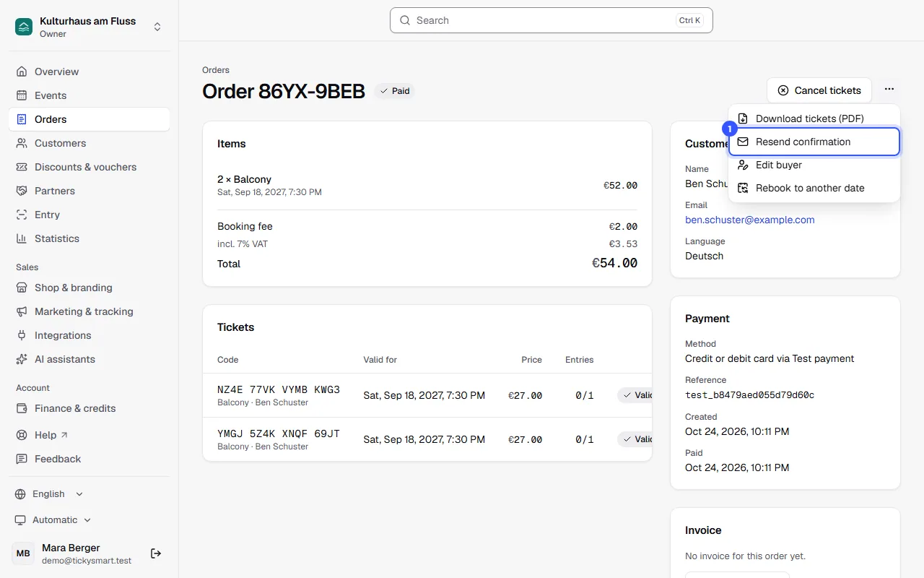Click the log out icon beside Mara Berger
Viewport: 924px width, 578px height.
pyautogui.click(x=156, y=553)
